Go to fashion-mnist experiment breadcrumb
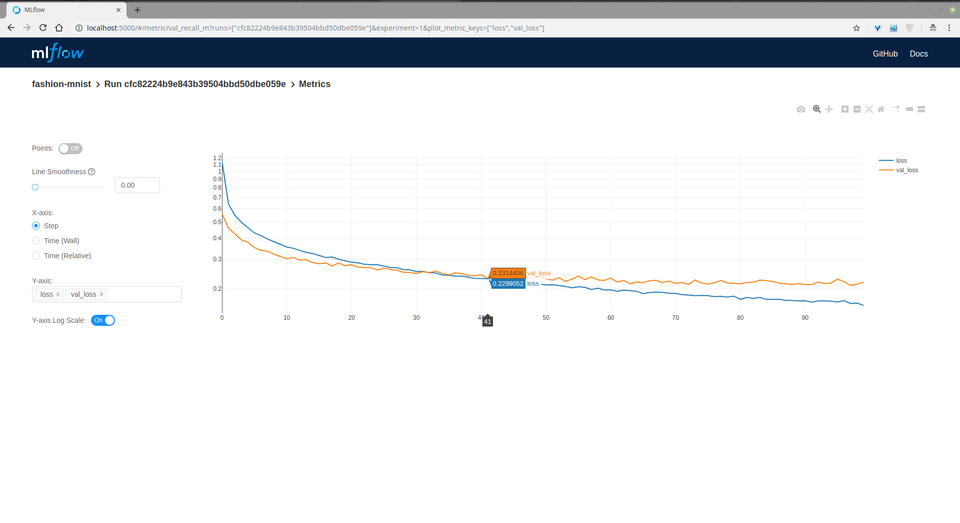960x523 pixels. point(61,84)
